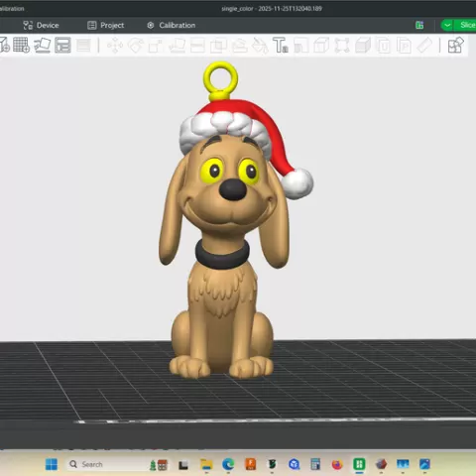Select the Color painting bucket tool
This screenshot has width=476, height=476.
point(260,46)
